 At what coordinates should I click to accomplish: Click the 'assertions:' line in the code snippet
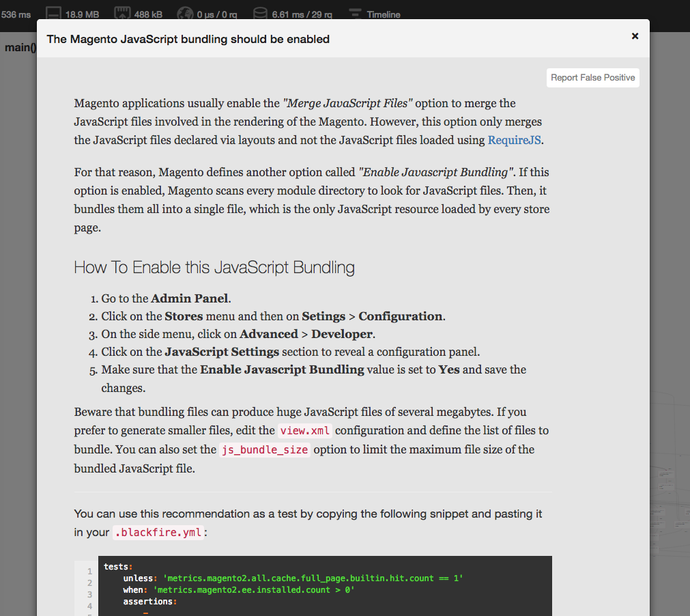coord(149,601)
